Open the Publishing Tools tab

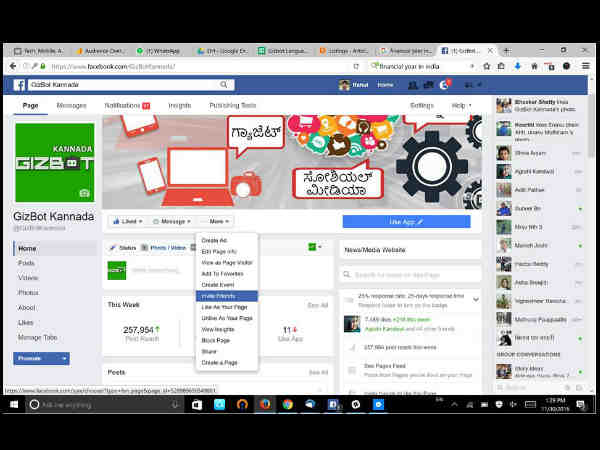coord(233,106)
